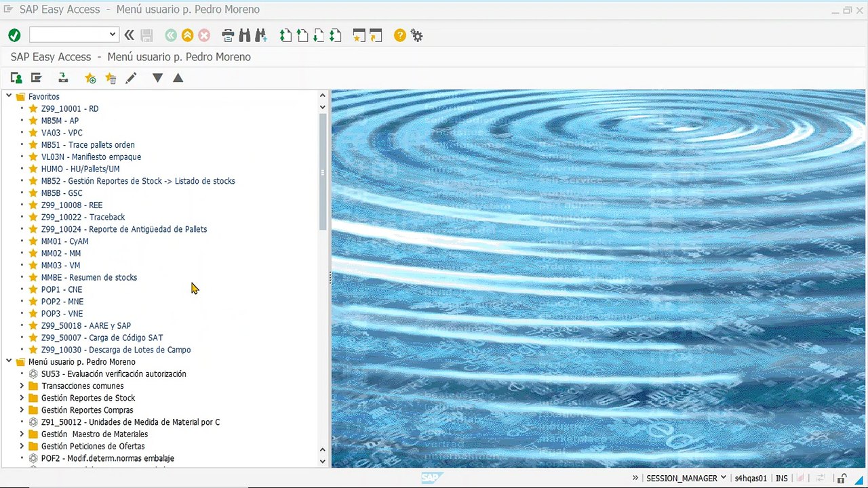Open the SESSION_MANAGER status bar dropdown

coord(722,478)
